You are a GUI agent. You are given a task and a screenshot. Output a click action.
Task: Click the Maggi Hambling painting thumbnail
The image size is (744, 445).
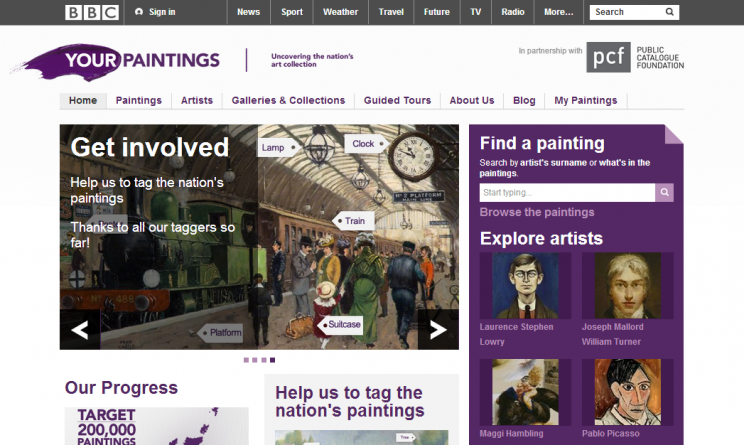(x=525, y=392)
